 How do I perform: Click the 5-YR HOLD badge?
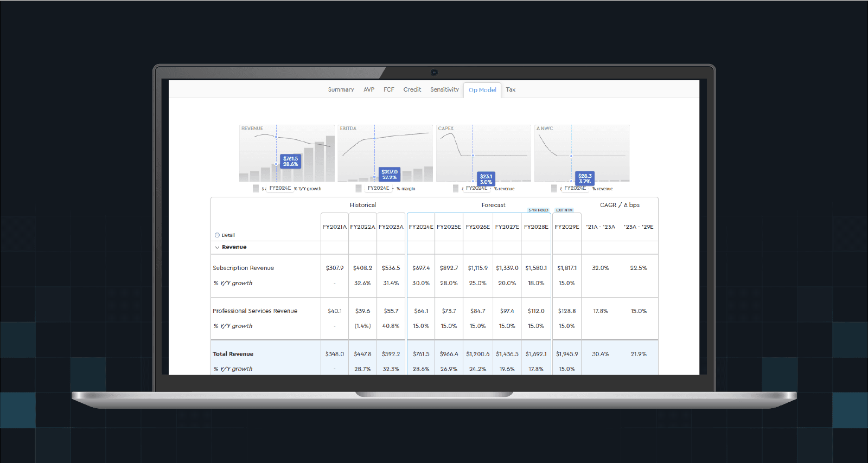pos(538,210)
